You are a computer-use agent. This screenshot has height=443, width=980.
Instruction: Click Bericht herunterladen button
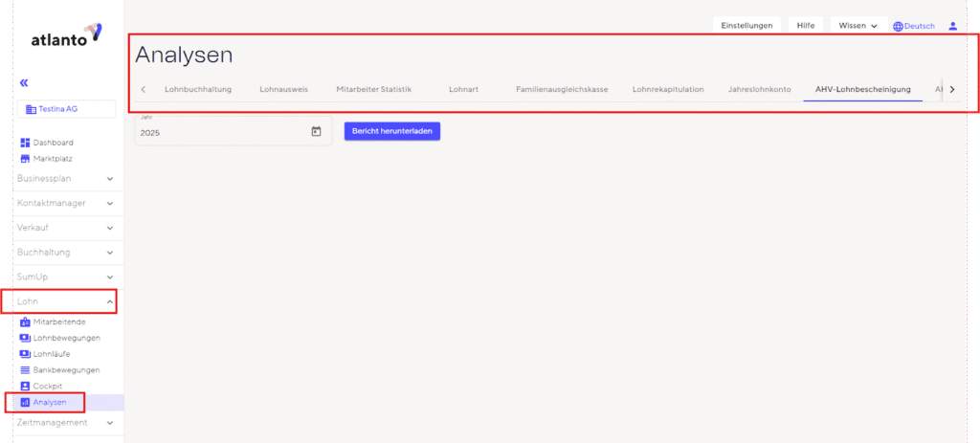pyautogui.click(x=392, y=132)
